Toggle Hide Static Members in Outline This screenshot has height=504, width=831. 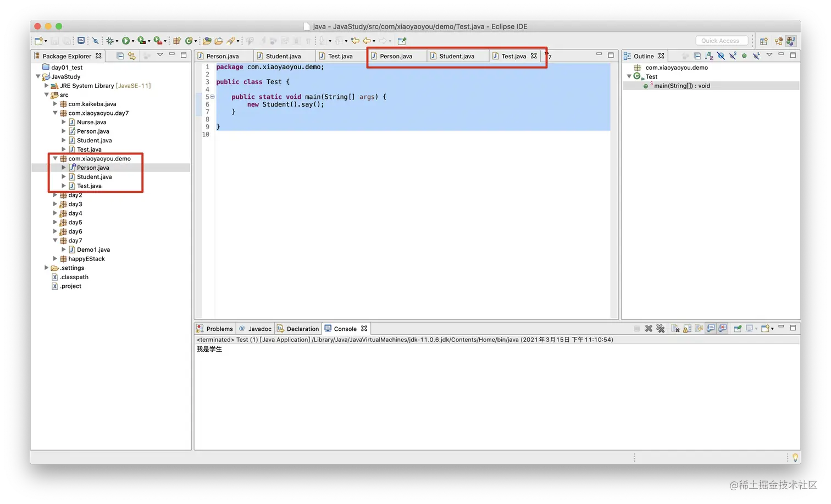point(733,56)
